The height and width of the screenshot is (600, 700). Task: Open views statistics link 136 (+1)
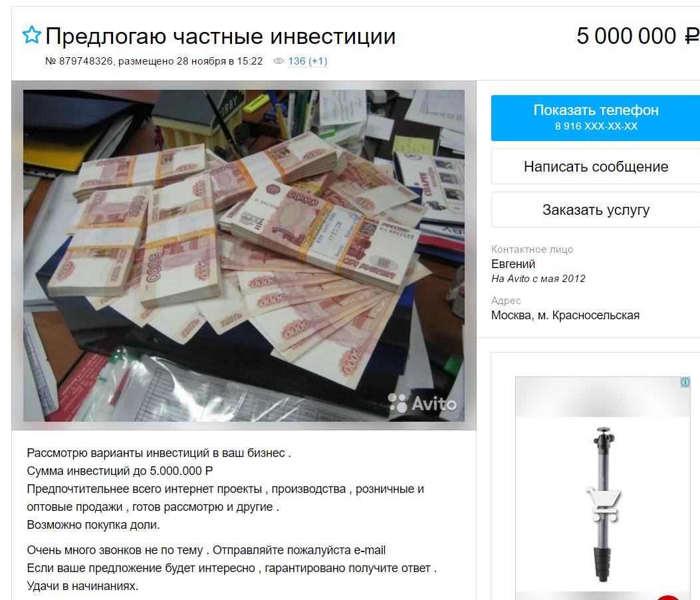(x=308, y=61)
